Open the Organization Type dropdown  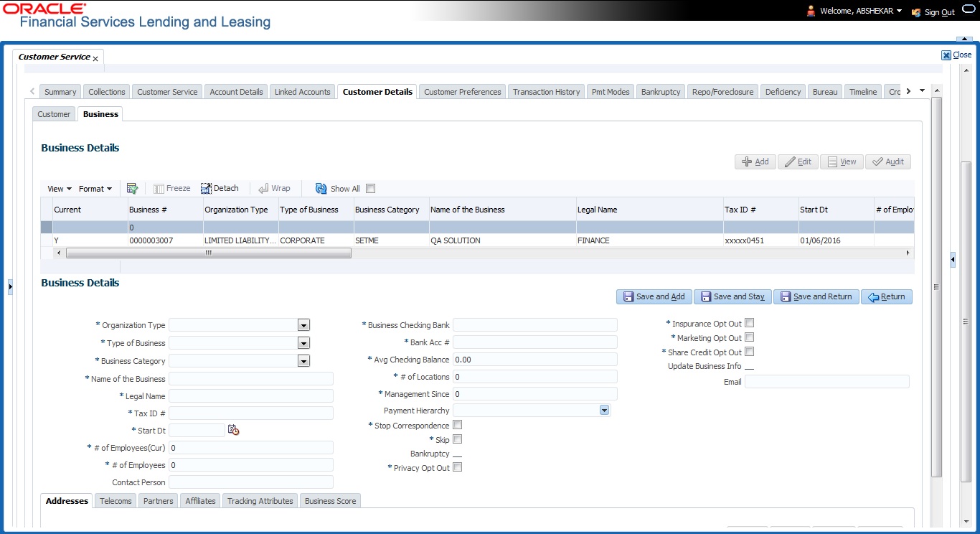[303, 325]
